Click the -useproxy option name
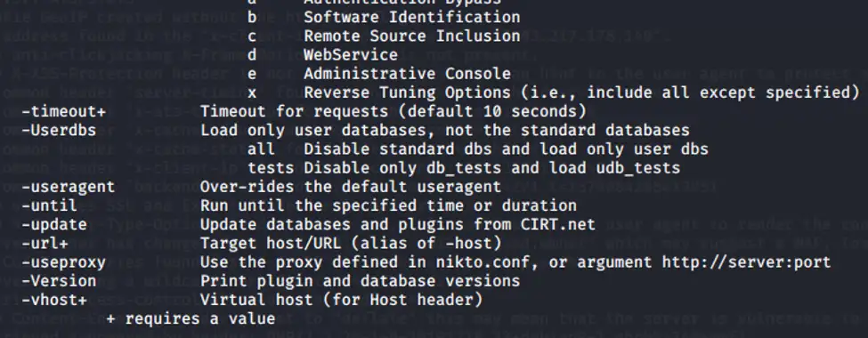 point(64,262)
